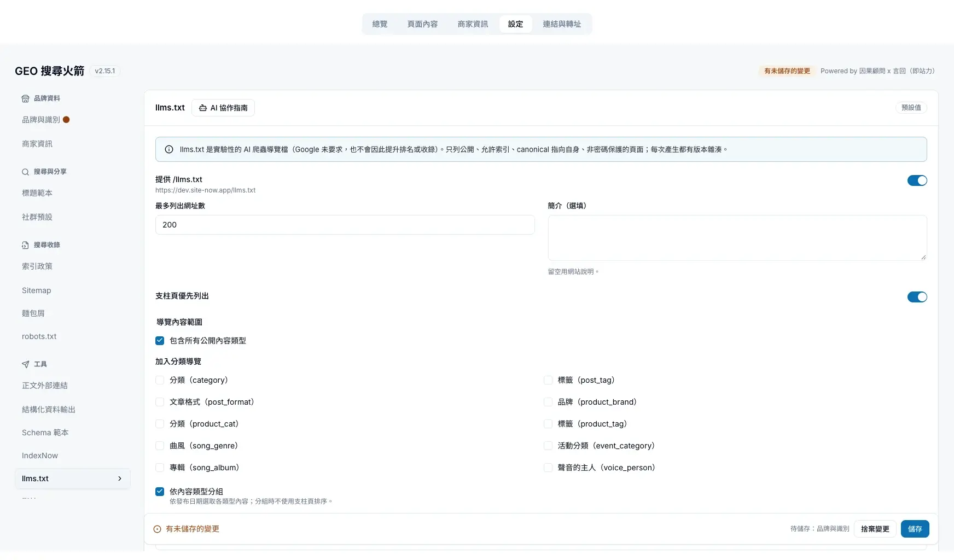This screenshot has width=954, height=560.
Task: Open the AI 協作指南 button
Action: tap(223, 108)
